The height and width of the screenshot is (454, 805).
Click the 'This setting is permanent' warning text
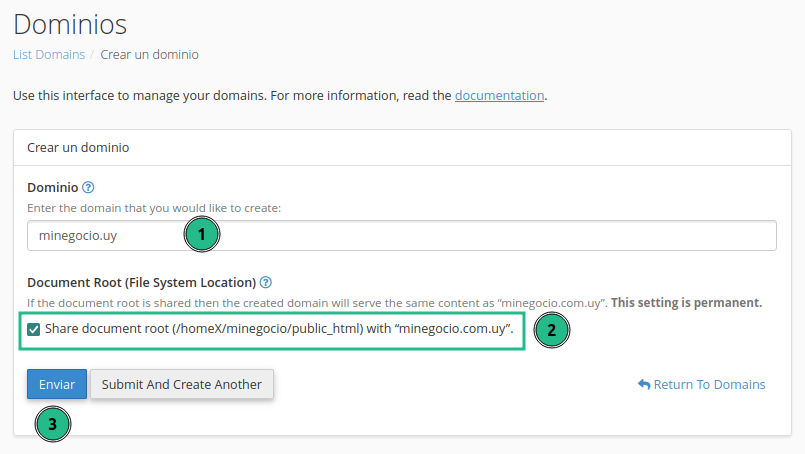click(686, 302)
